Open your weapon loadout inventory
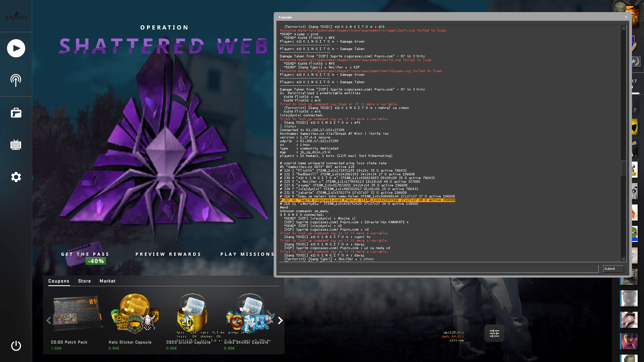Viewport: 644px width, 362px height. click(x=16, y=113)
